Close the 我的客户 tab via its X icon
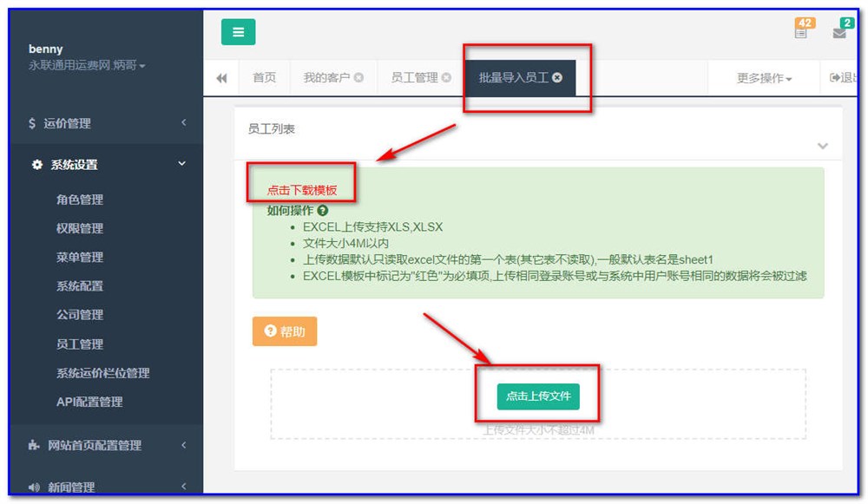This screenshot has width=868, height=504. (358, 78)
